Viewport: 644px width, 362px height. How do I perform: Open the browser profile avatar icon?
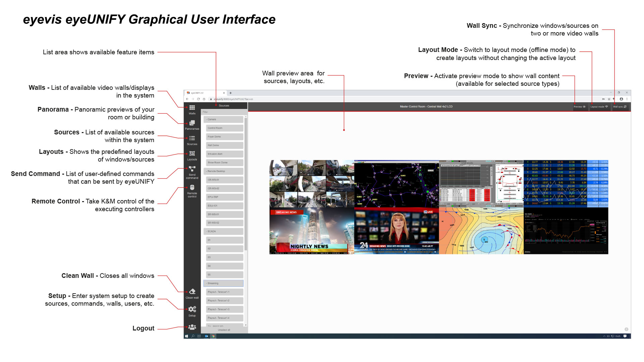(621, 99)
